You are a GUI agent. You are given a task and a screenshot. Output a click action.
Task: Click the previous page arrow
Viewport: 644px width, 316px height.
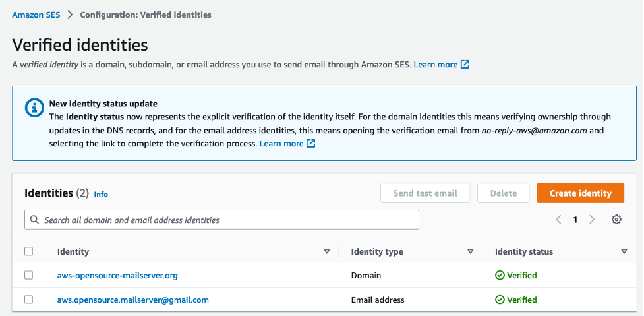click(558, 220)
